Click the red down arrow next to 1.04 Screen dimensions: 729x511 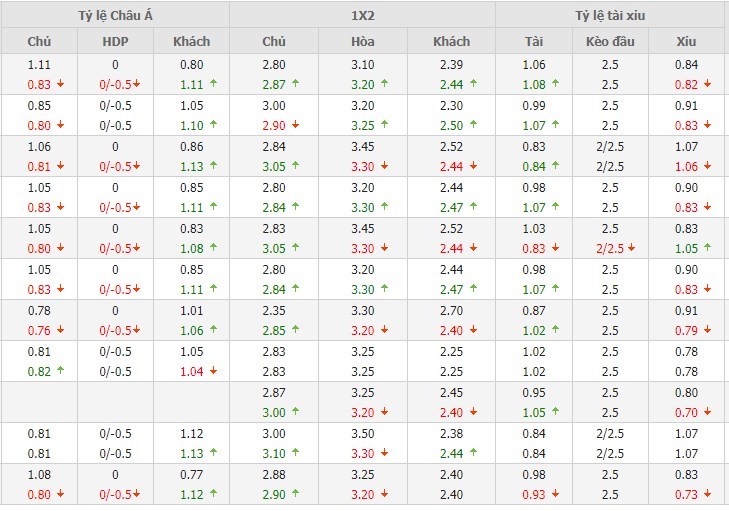coord(215,372)
